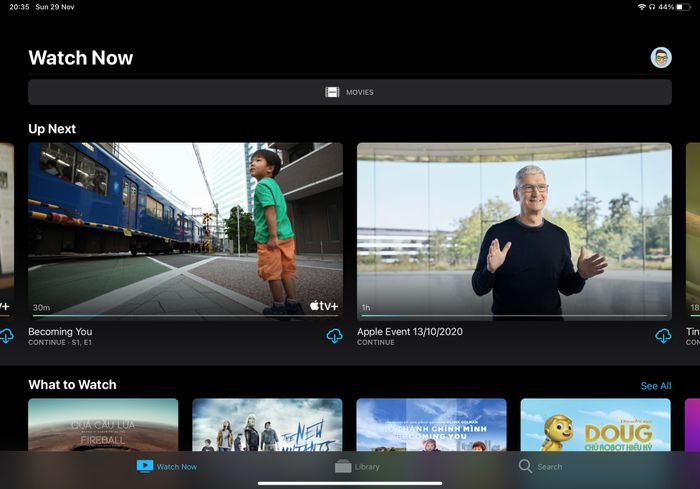Tap the 1h remaining time label
Screen dimensions: 700x489
tap(366, 307)
